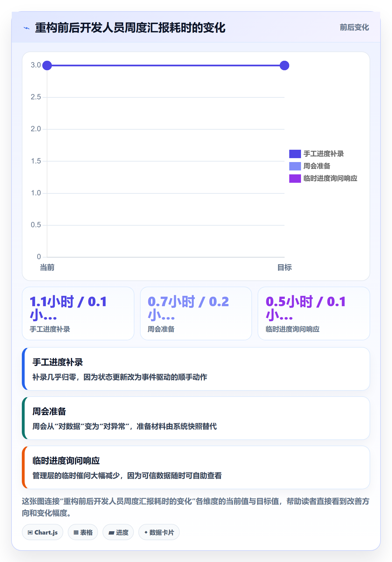
Task: Click the 数据卡片 tag chip
Action: coord(159,532)
